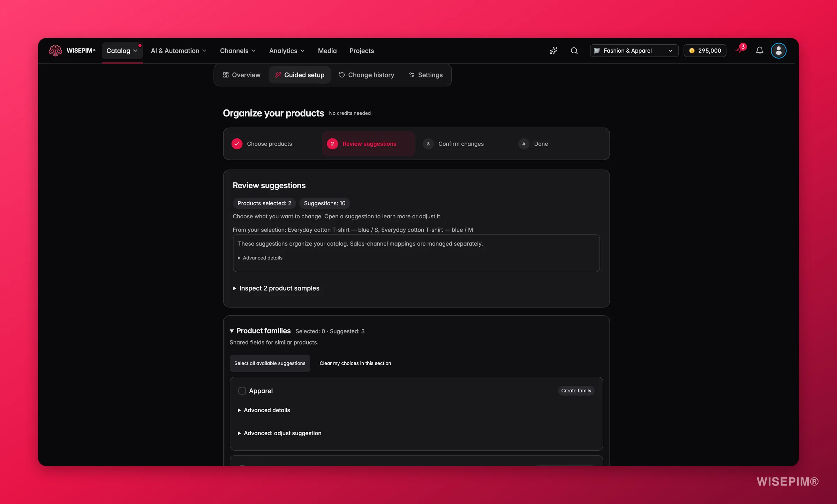
Task: Click the No credits needed label
Action: pyautogui.click(x=350, y=113)
